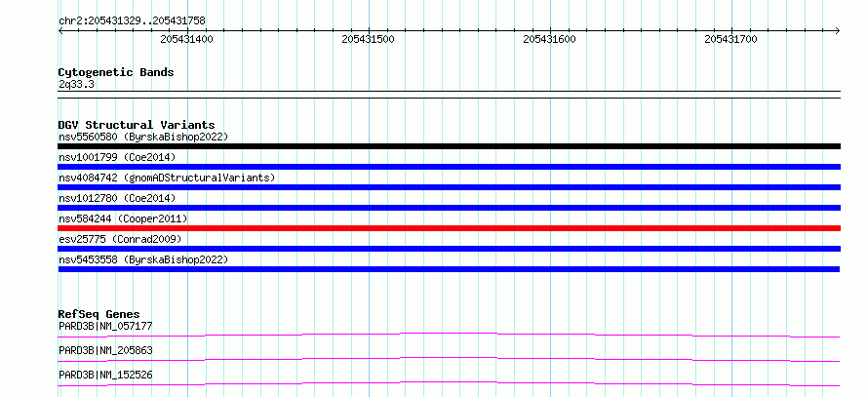Select the DGV Structural Variants track title
The height and width of the screenshot is (397, 868).
137,125
